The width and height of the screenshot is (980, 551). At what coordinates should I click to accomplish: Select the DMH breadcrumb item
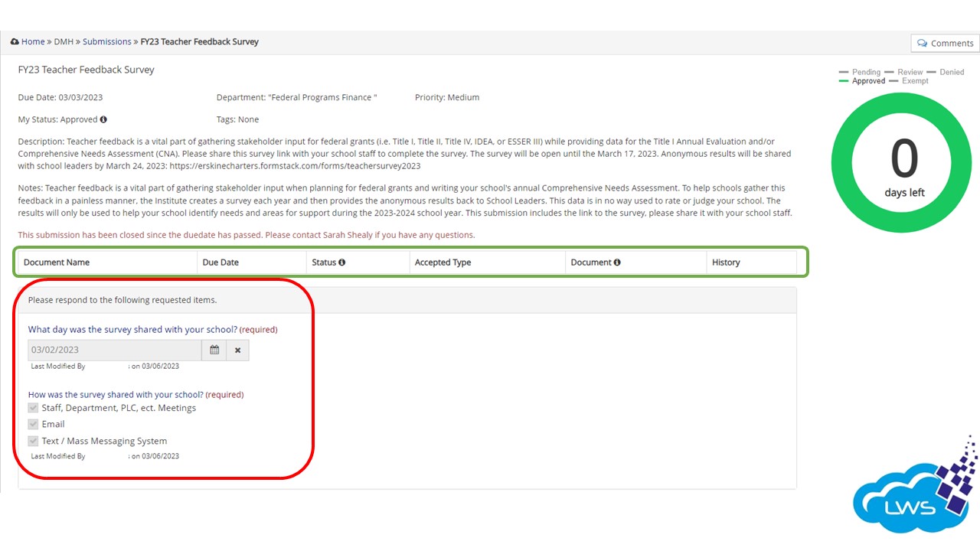pyautogui.click(x=64, y=42)
